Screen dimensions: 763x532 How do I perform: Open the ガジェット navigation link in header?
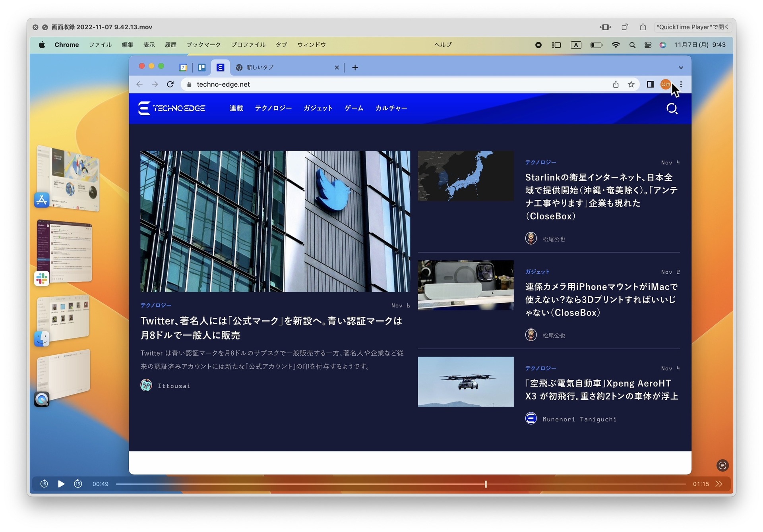318,108
